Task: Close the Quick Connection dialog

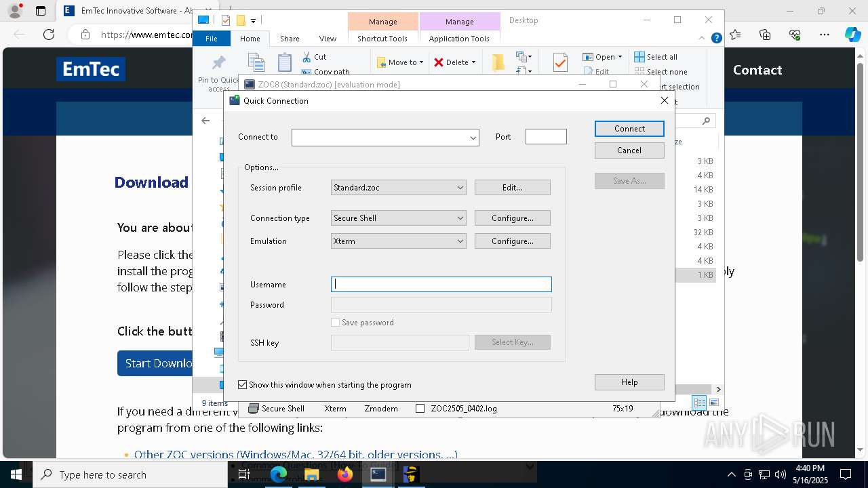Action: [665, 100]
